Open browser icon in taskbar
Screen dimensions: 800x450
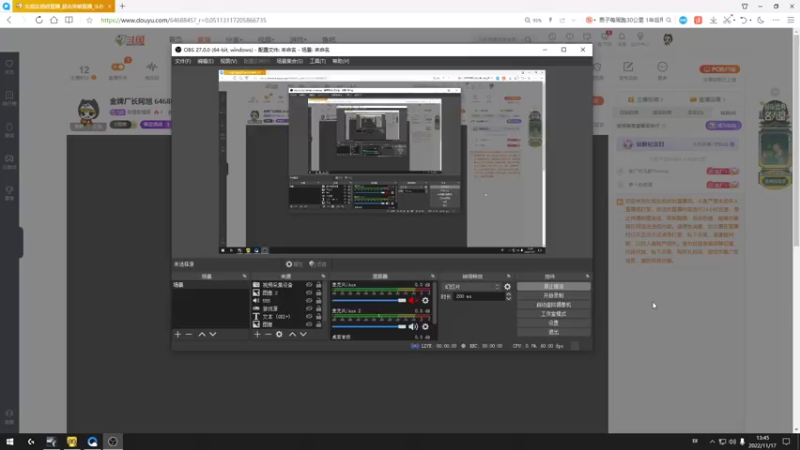pyautogui.click(x=92, y=442)
